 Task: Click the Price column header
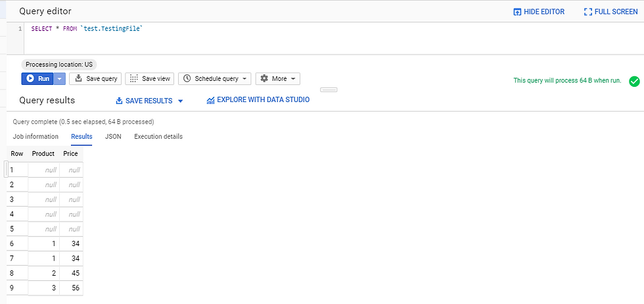tap(71, 154)
